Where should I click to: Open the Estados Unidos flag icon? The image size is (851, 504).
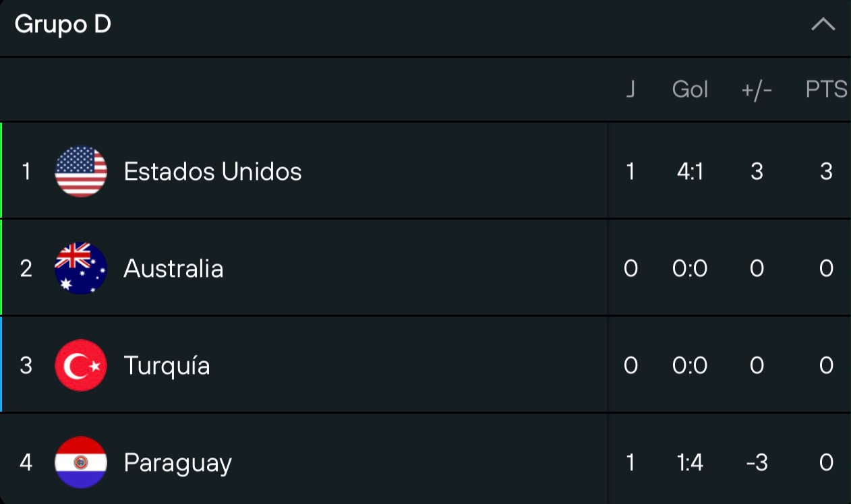tap(81, 171)
